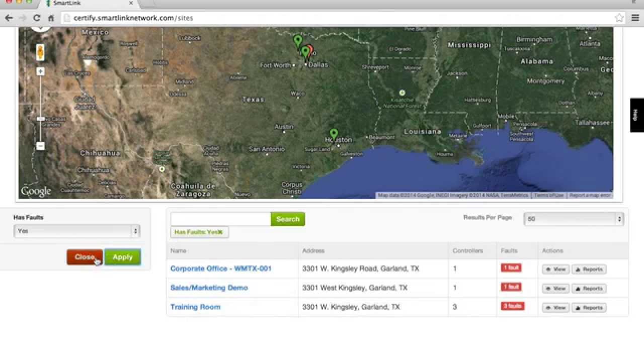The image size is (644, 362).
Task: Open Corporate Office - WMTX-001 link
Action: [x=221, y=268]
